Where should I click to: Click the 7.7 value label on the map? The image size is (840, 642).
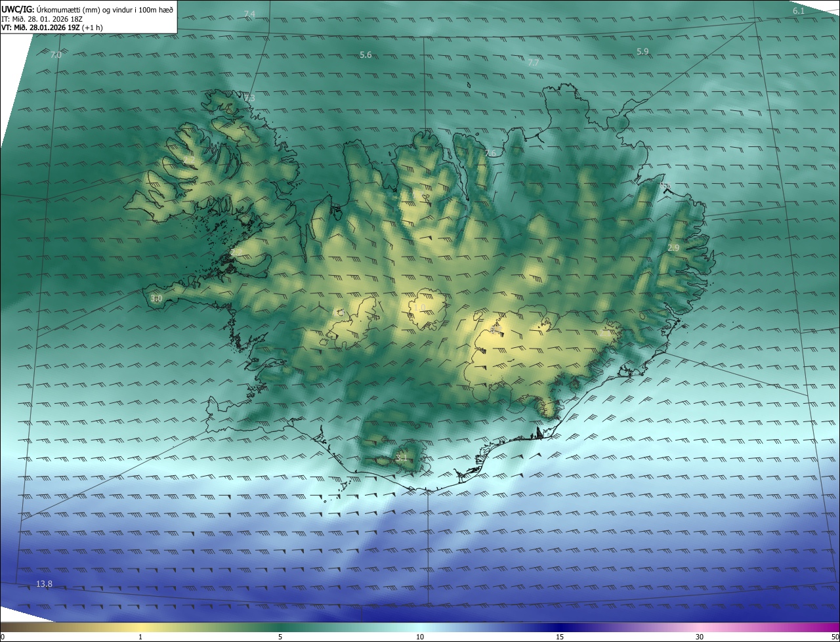click(534, 63)
